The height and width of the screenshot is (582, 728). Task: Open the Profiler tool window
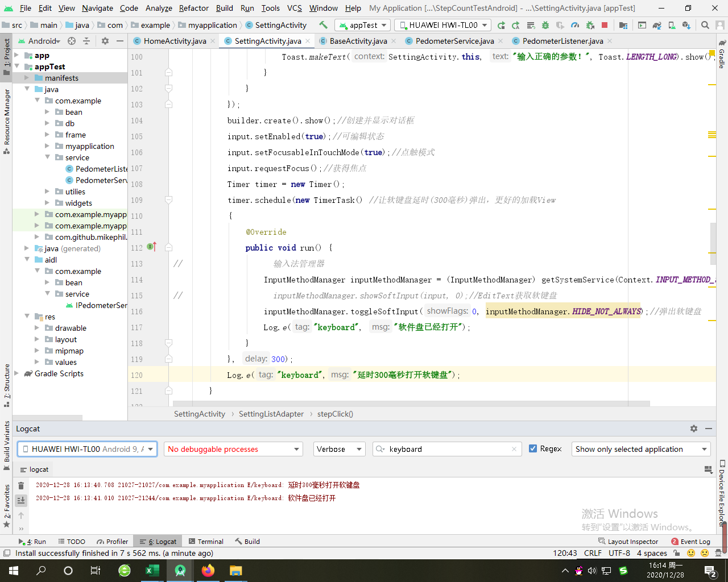(x=113, y=542)
